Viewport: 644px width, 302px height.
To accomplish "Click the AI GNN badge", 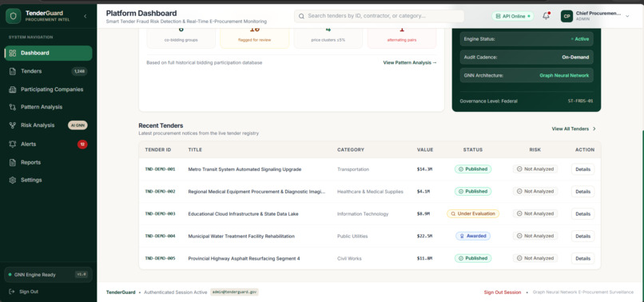I will [x=78, y=125].
